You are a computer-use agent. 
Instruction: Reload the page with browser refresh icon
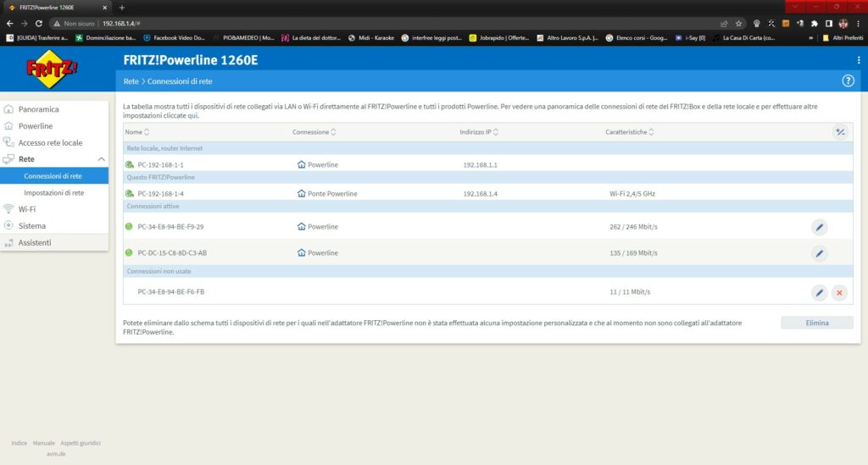tap(39, 23)
